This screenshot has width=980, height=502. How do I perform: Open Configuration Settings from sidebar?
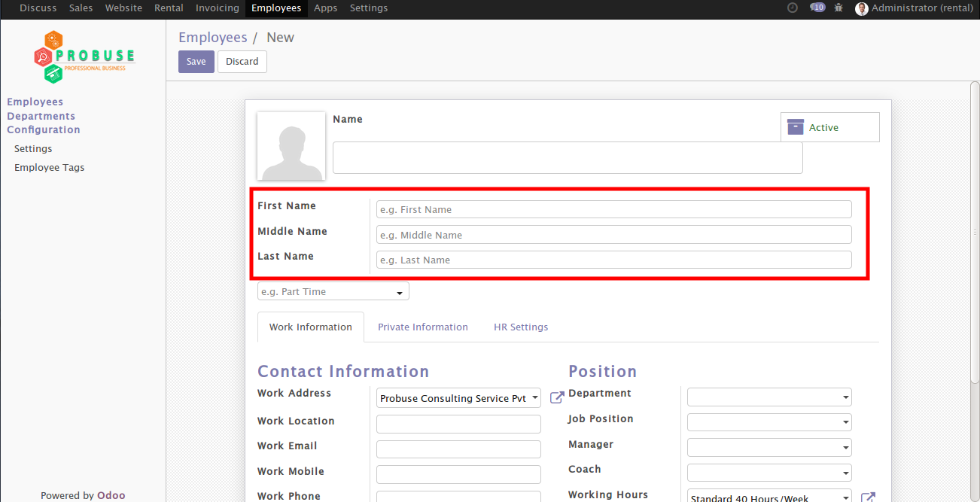coord(32,148)
